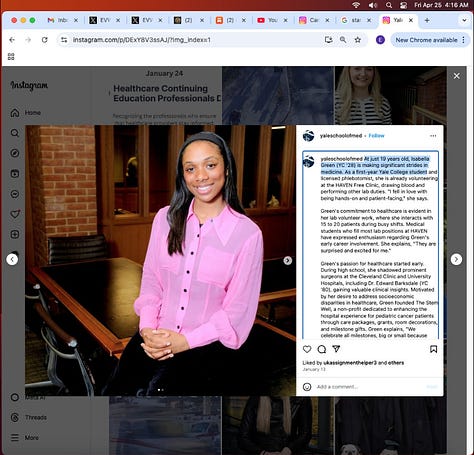
Task: Open macOS Control Center
Action: tap(404, 5)
